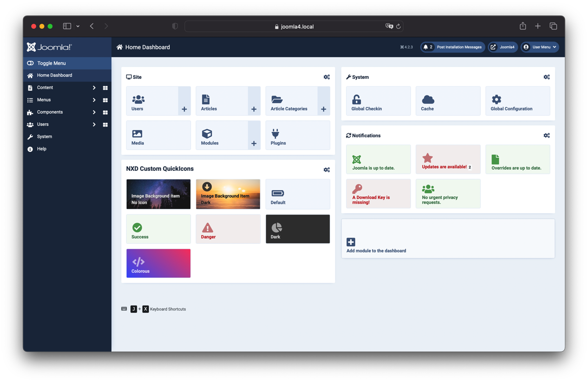
Task: Select the Components sidebar item
Action: coord(50,112)
